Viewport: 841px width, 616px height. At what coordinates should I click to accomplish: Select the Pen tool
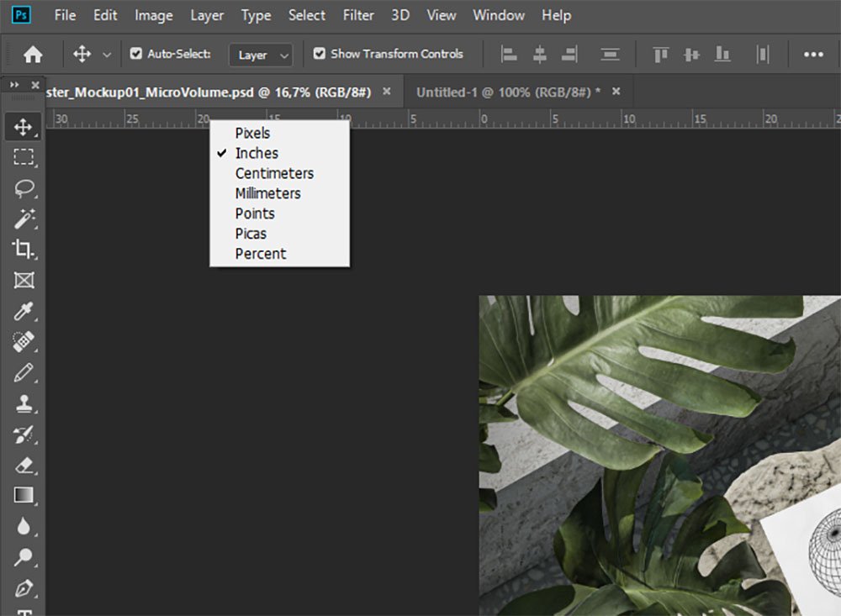[24, 588]
